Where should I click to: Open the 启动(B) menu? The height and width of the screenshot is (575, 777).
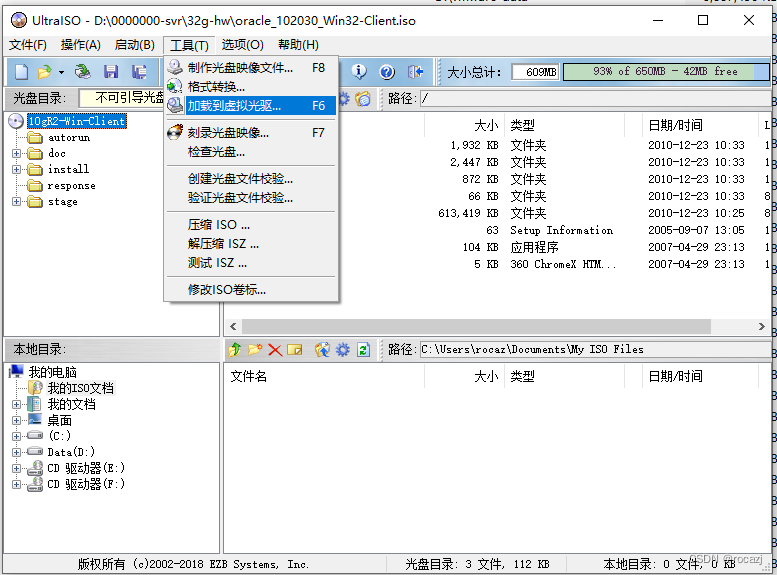(134, 45)
